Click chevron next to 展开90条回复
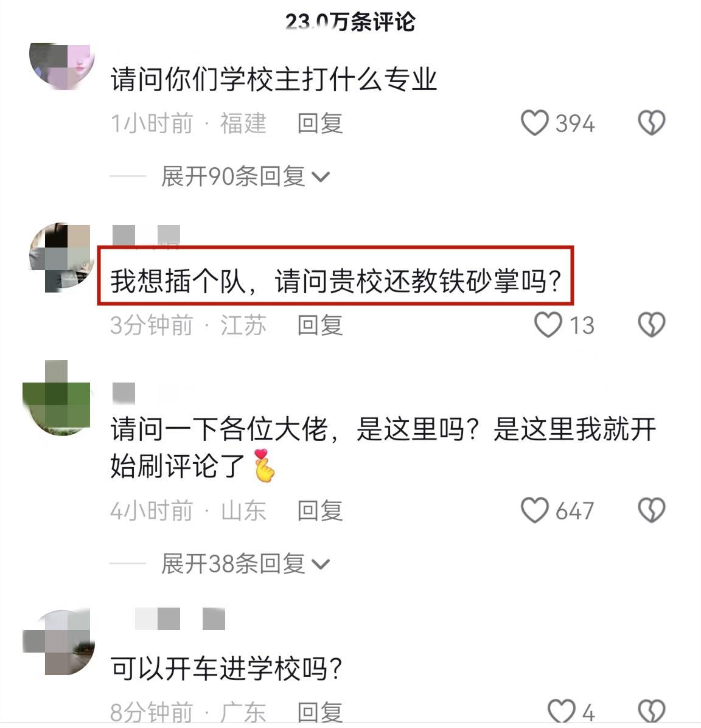Viewport: 701px width, 728px height. [321, 177]
